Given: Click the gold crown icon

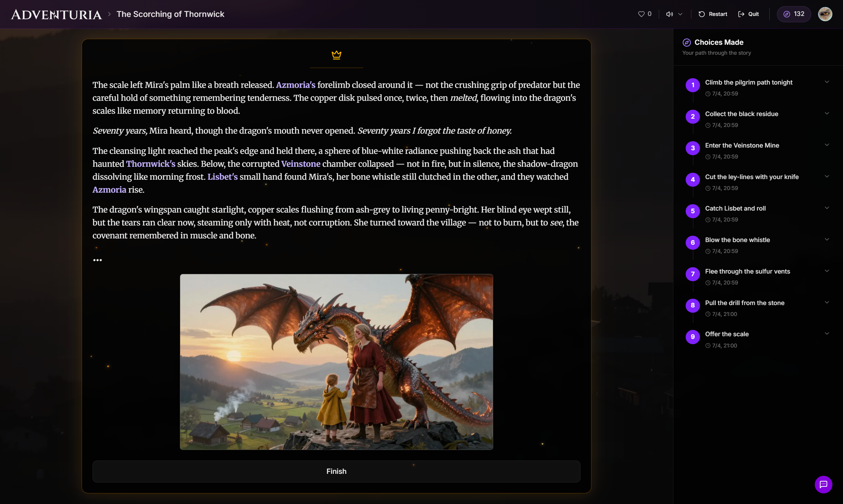Looking at the screenshot, I should click(x=336, y=55).
